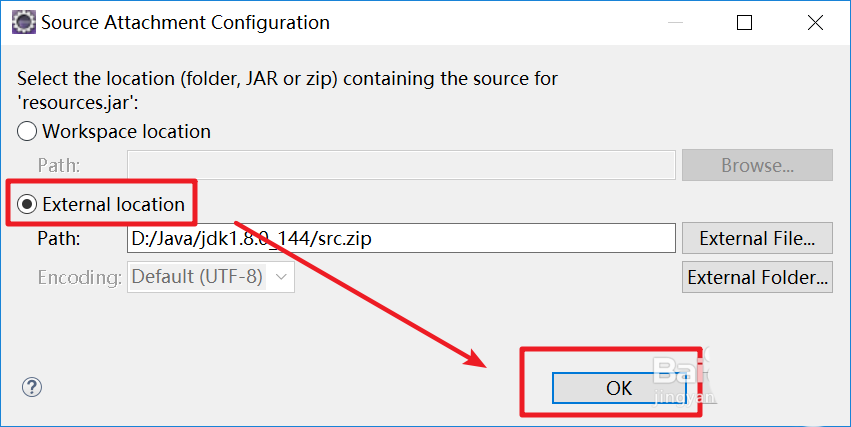Click the greyed Path label under Workspace location
Image resolution: width=851 pixels, height=427 pixels.
coord(59,165)
